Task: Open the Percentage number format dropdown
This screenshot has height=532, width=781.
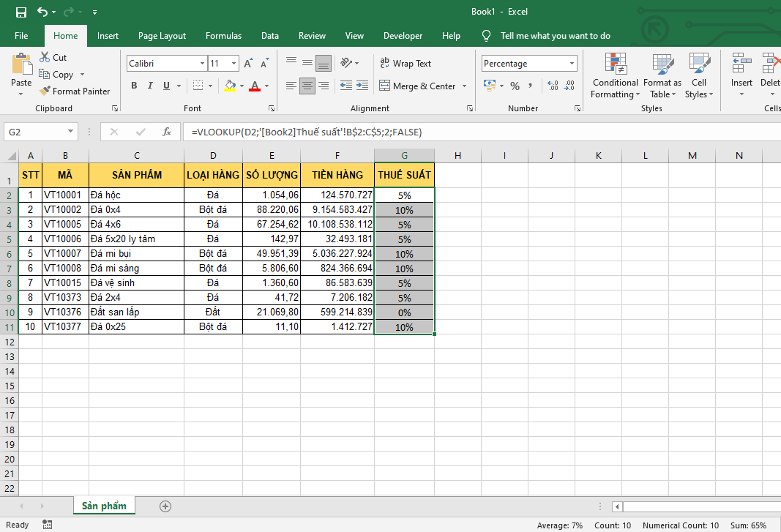Action: tap(571, 64)
